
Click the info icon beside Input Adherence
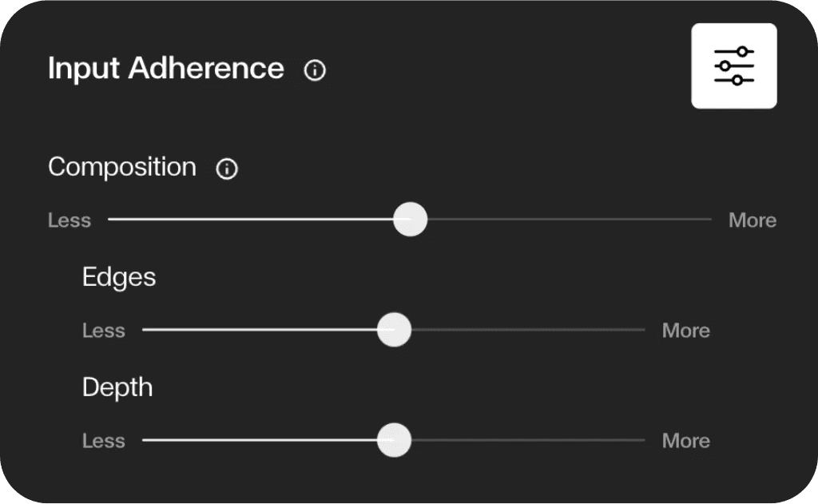click(315, 70)
